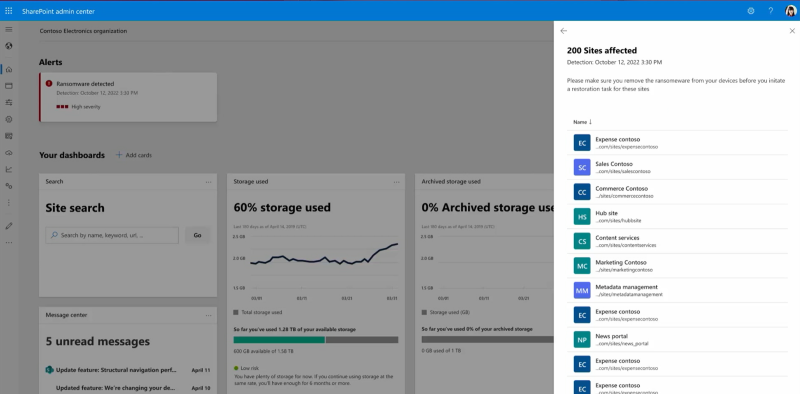
Task: Click the 5 unread messages heading
Action: click(97, 341)
